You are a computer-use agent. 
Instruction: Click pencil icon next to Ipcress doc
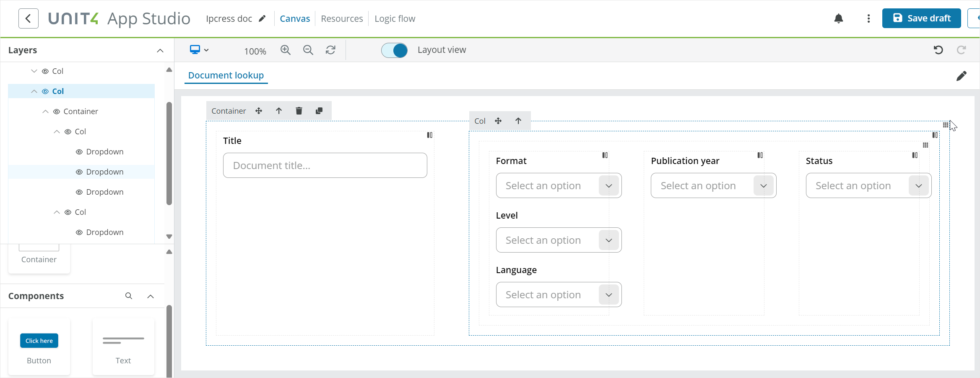(262, 18)
